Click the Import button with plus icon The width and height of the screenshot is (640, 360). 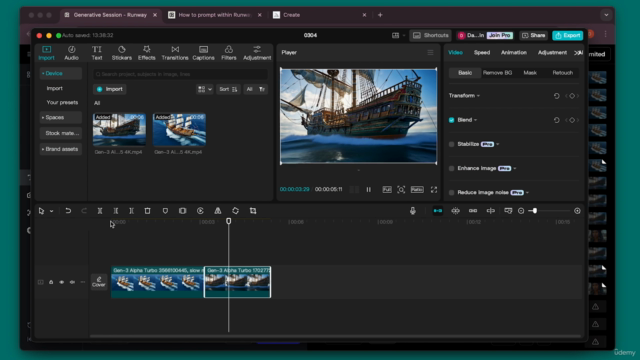tap(110, 89)
